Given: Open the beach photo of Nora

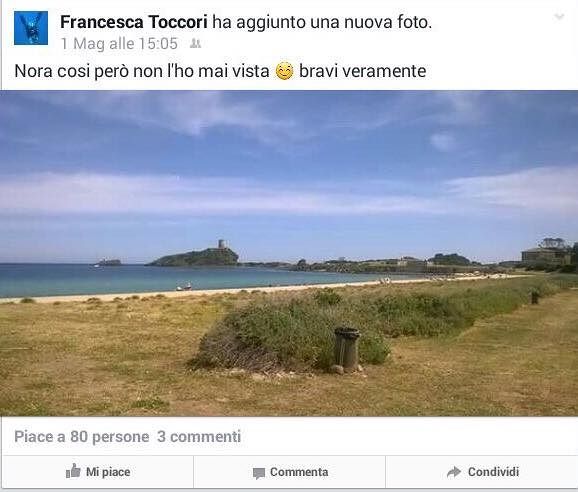Looking at the screenshot, I should click(x=289, y=253).
